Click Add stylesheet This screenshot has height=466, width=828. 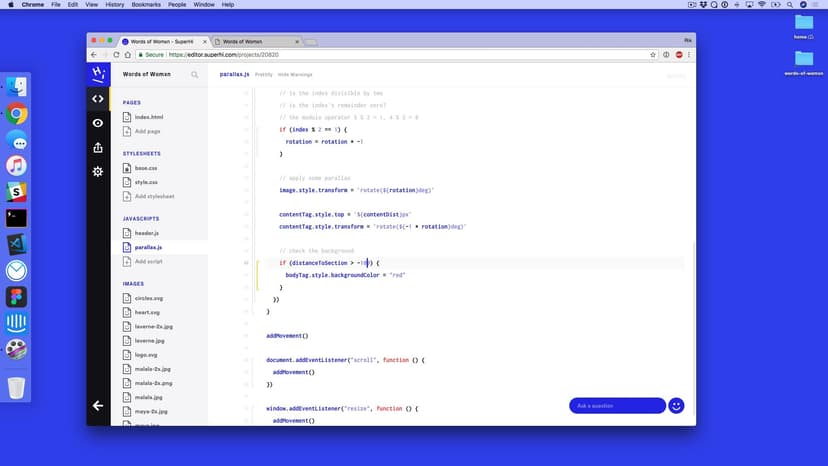point(154,196)
